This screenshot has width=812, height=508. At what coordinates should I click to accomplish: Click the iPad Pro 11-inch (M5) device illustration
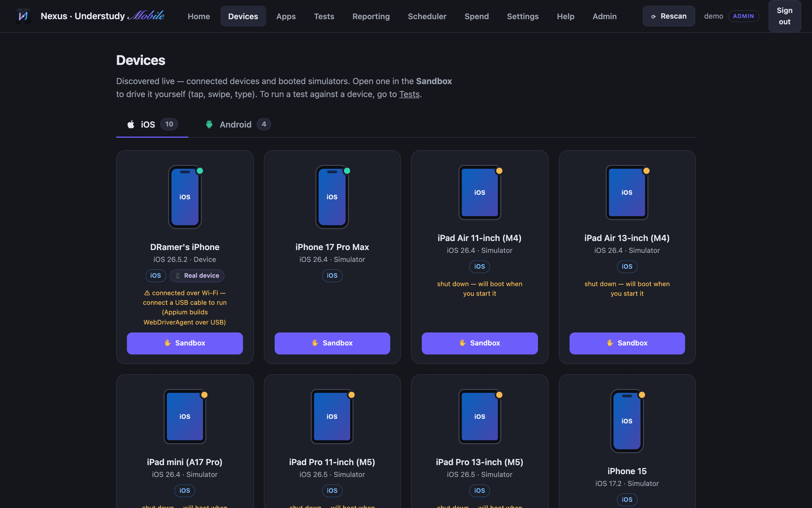332,416
